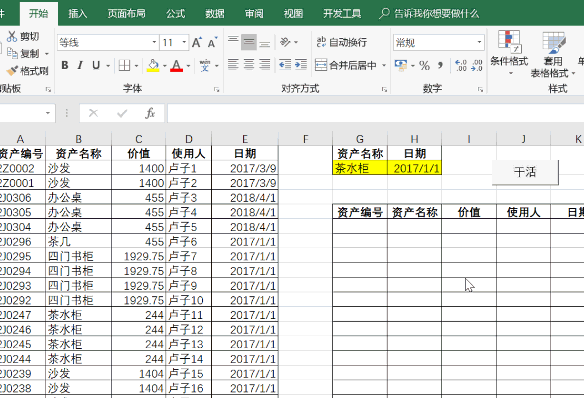Click the Tell Me search box

429,14
